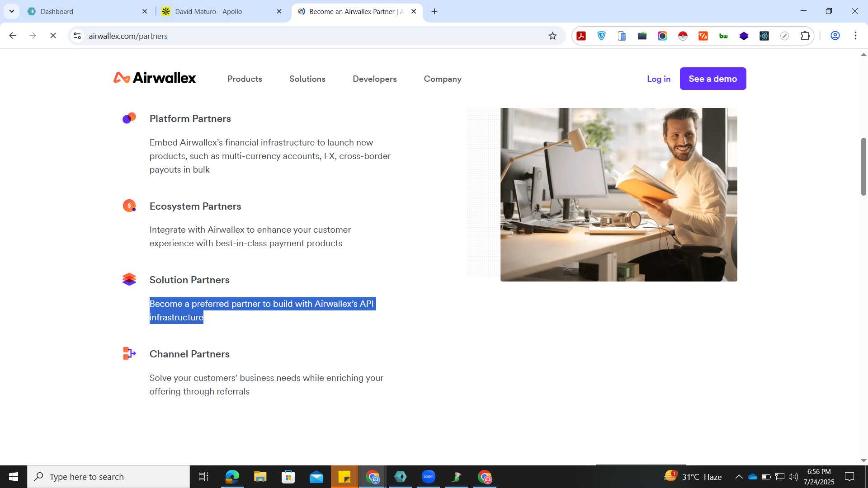Open the Extensions puzzle menu

click(x=805, y=36)
